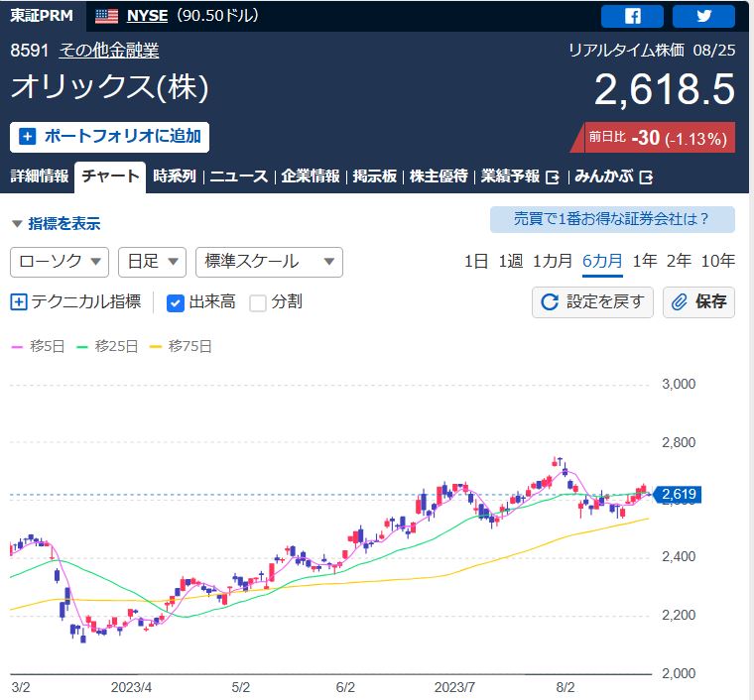
Task: Click 売買で1番お得な証券会社は？ banner
Action: [x=612, y=219]
